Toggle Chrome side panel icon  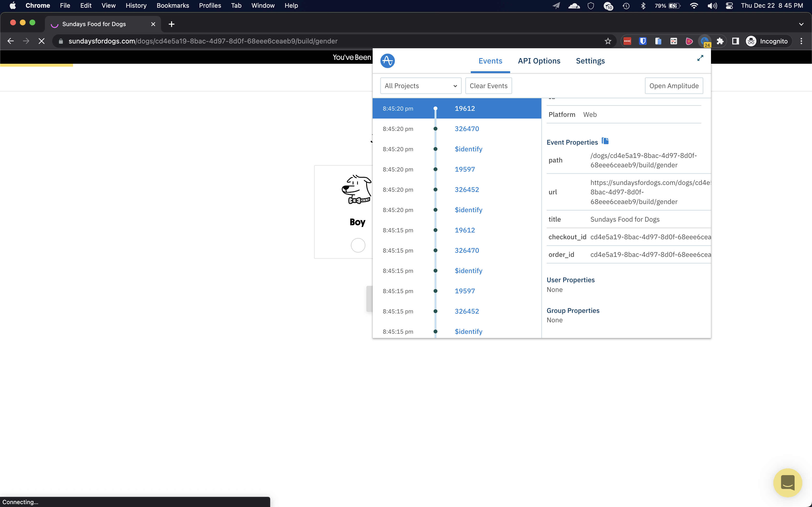(x=735, y=41)
